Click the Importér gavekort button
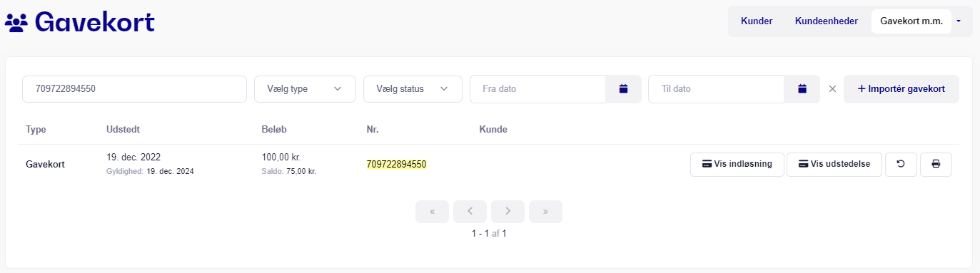The width and height of the screenshot is (980, 273). pyautogui.click(x=901, y=89)
